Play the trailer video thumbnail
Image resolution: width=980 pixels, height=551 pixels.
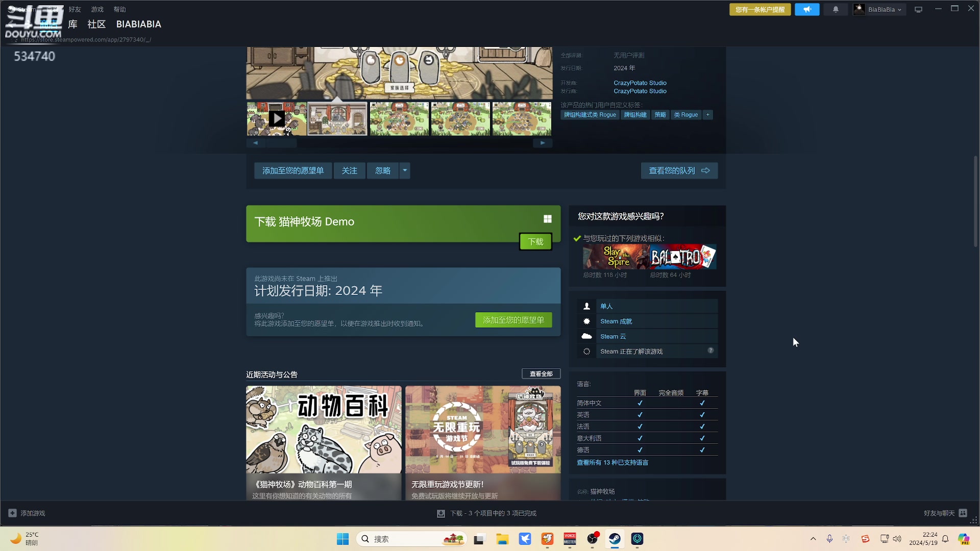coord(277,119)
